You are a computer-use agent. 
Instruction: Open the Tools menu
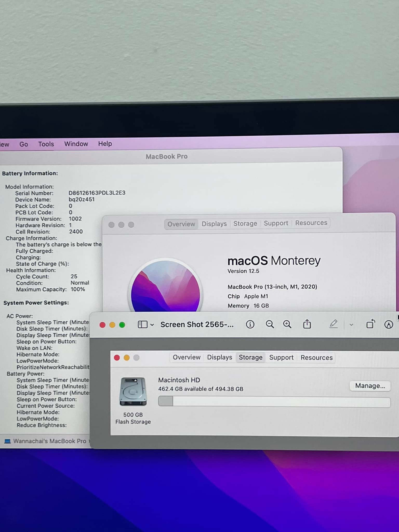(x=46, y=144)
